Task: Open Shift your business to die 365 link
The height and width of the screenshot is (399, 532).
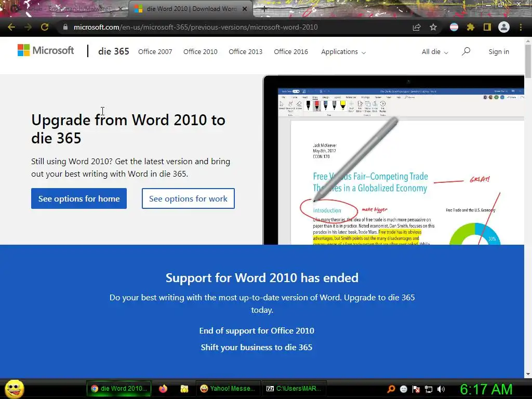Action: (x=257, y=347)
